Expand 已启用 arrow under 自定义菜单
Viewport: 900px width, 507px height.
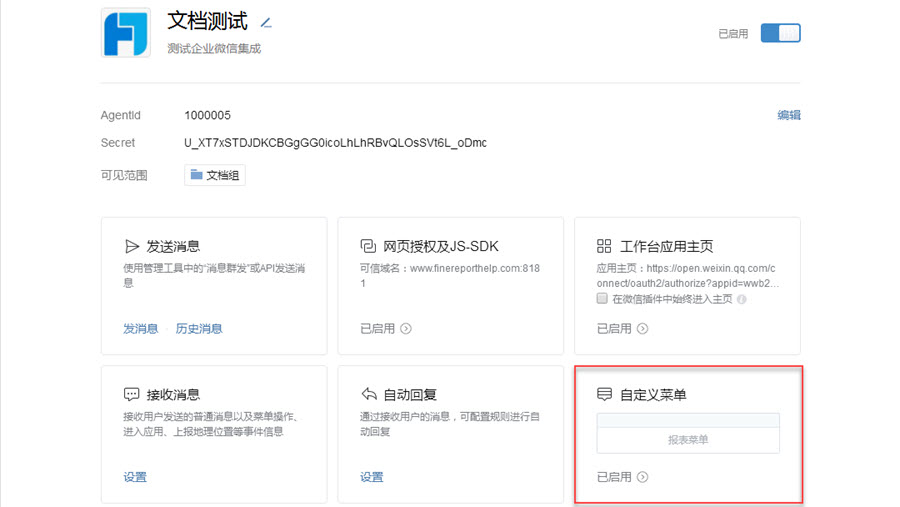pos(642,477)
